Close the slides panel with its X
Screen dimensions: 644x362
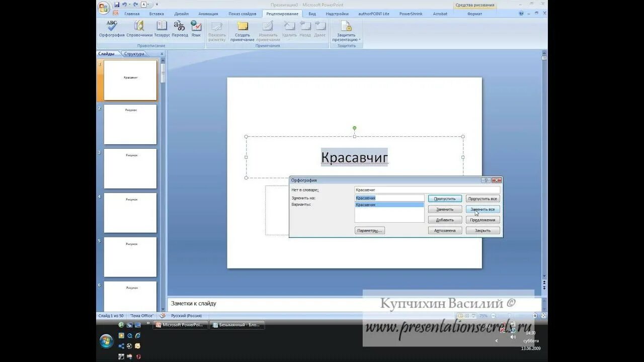tap(162, 54)
